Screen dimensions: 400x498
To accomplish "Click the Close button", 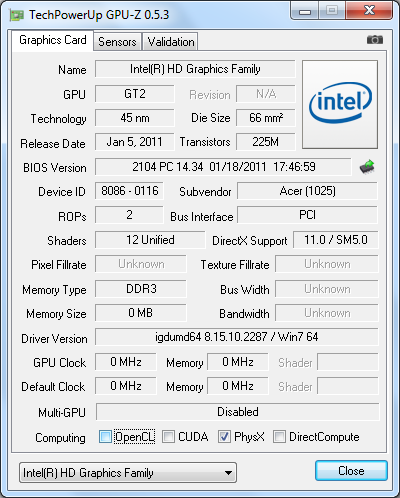I will (x=351, y=471).
